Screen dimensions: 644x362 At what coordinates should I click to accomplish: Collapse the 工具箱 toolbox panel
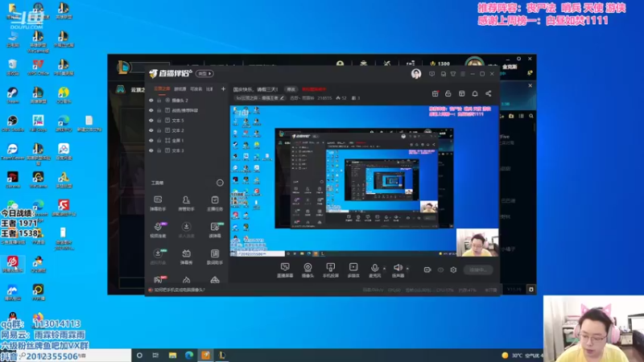coord(220,183)
